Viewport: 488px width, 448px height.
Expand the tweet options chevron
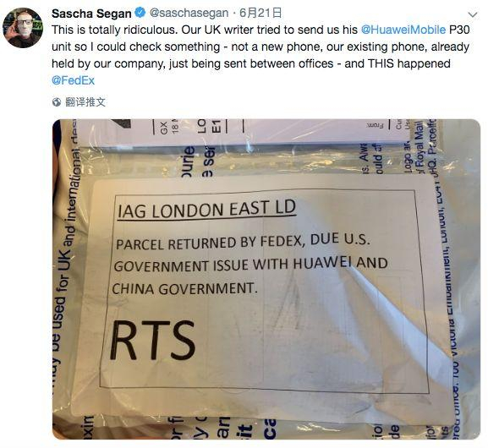pos(473,14)
